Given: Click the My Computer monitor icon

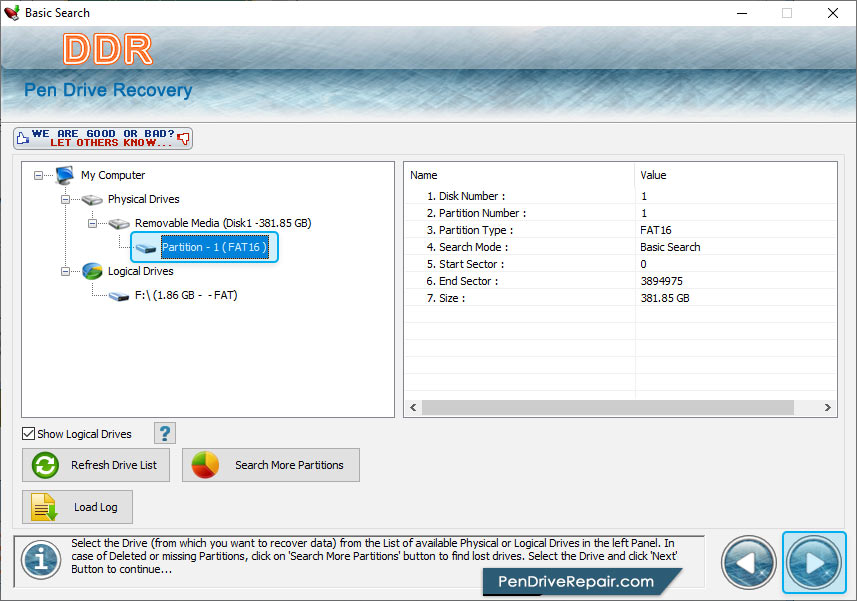Looking at the screenshot, I should tap(64, 175).
